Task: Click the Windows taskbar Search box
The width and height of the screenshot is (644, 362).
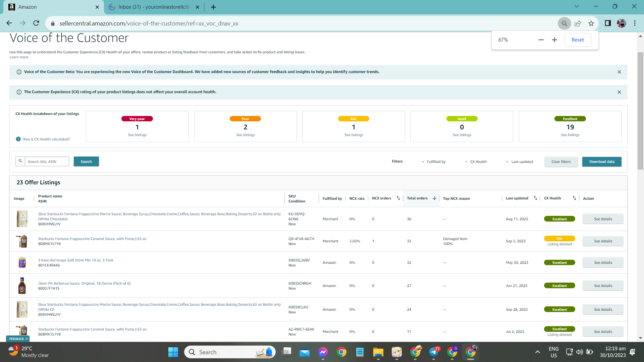Action: [x=230, y=352]
